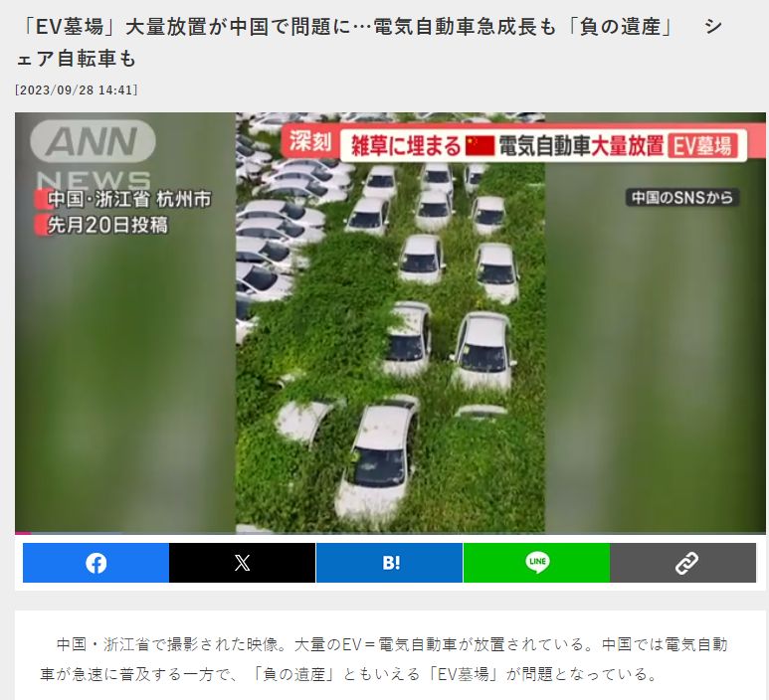Click the red 深刻 label in video

click(x=310, y=141)
